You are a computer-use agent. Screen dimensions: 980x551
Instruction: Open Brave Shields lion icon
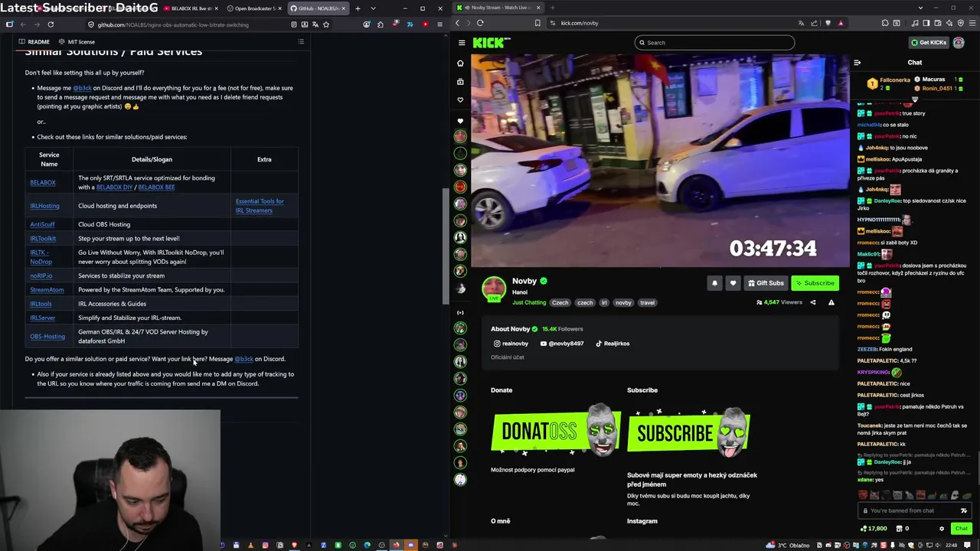pos(828,23)
